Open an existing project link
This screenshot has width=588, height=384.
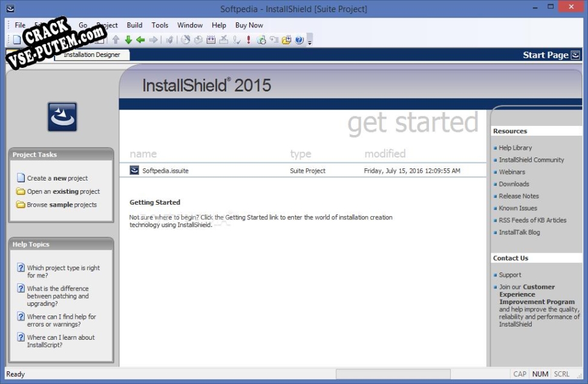[63, 191]
